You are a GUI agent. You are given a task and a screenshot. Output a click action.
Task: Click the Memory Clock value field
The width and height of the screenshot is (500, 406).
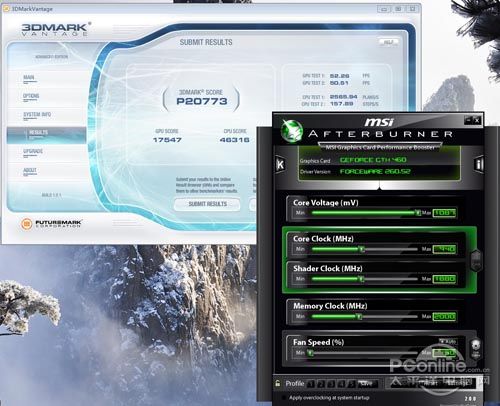[444, 316]
